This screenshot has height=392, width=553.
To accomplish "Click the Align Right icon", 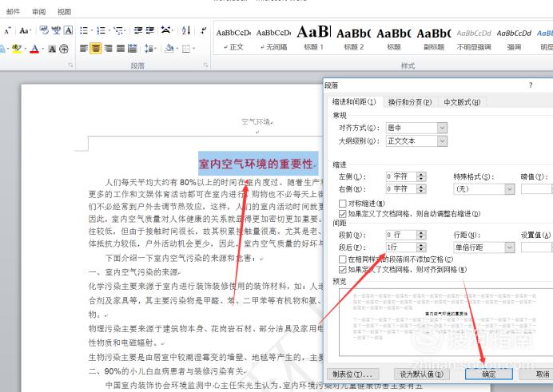I will (x=108, y=48).
